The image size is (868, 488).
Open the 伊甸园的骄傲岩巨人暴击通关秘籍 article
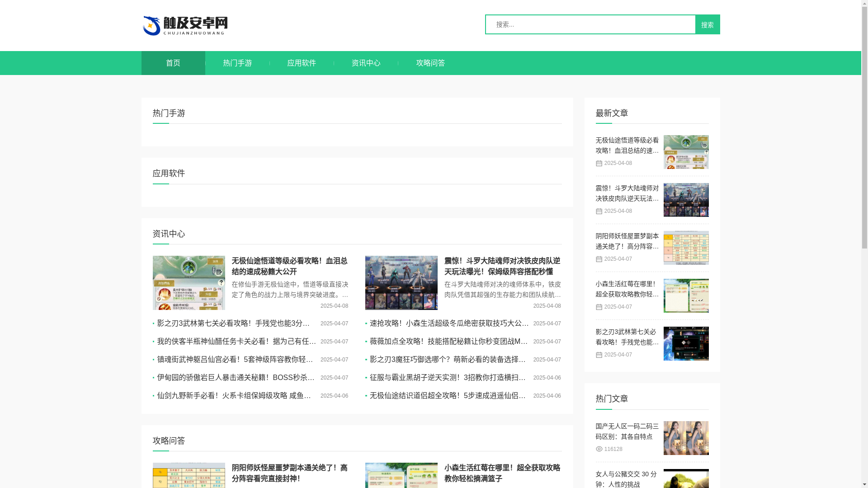(236, 378)
